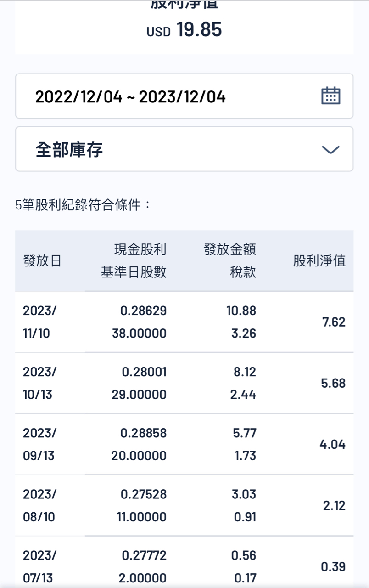
Task: Click the net dividend value 5.68
Action: tap(334, 383)
